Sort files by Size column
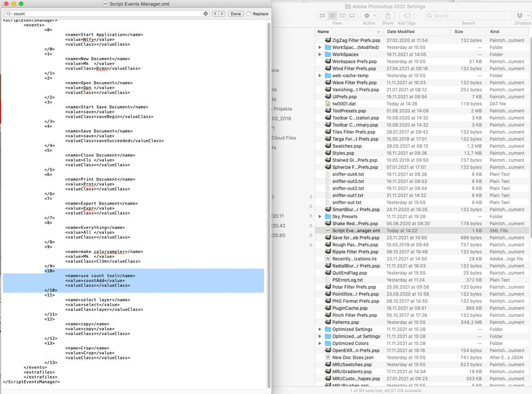The height and width of the screenshot is (394, 532). 469,31
